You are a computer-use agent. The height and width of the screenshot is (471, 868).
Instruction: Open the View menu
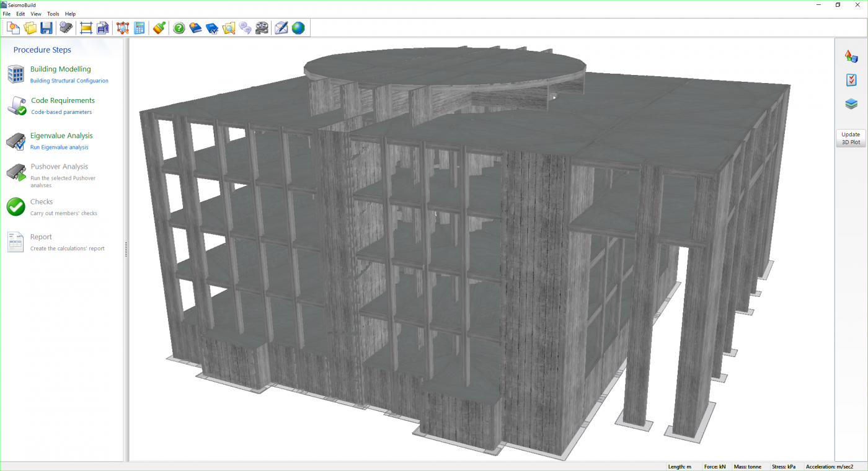coord(36,14)
